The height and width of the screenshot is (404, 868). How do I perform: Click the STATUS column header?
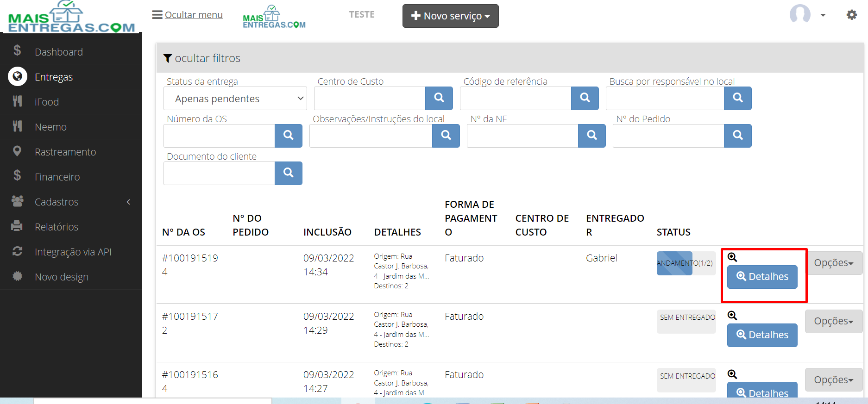673,232
